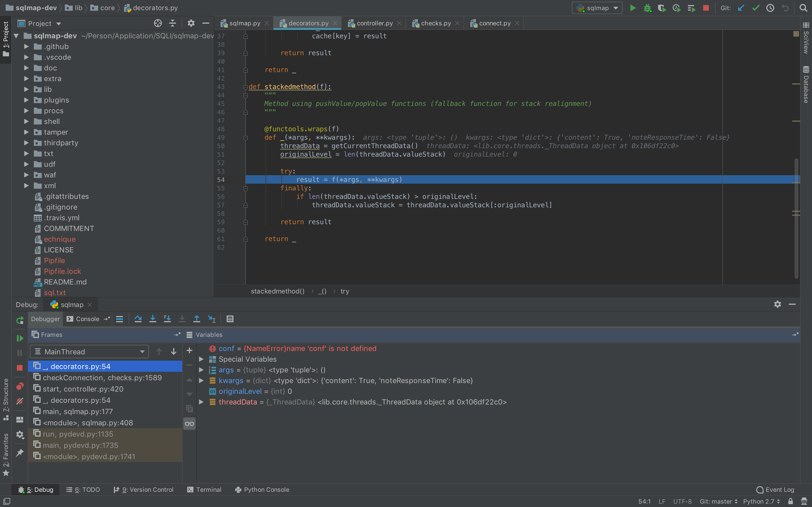Image resolution: width=812 pixels, height=507 pixels.
Task: Click the Step Into debugger icon
Action: [153, 319]
